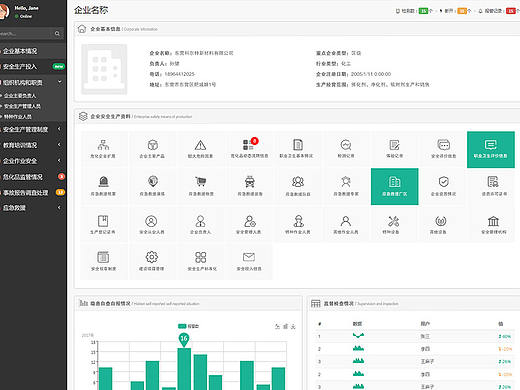The height and width of the screenshot is (390, 520).
Task: Open the grid tile with red badge
Action: click(249, 149)
